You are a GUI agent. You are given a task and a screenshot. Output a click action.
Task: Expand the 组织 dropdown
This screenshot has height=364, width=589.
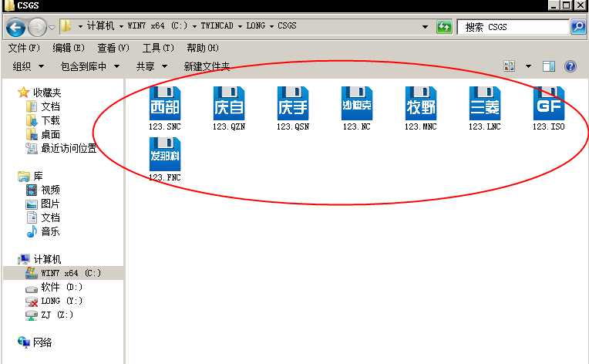(x=29, y=66)
